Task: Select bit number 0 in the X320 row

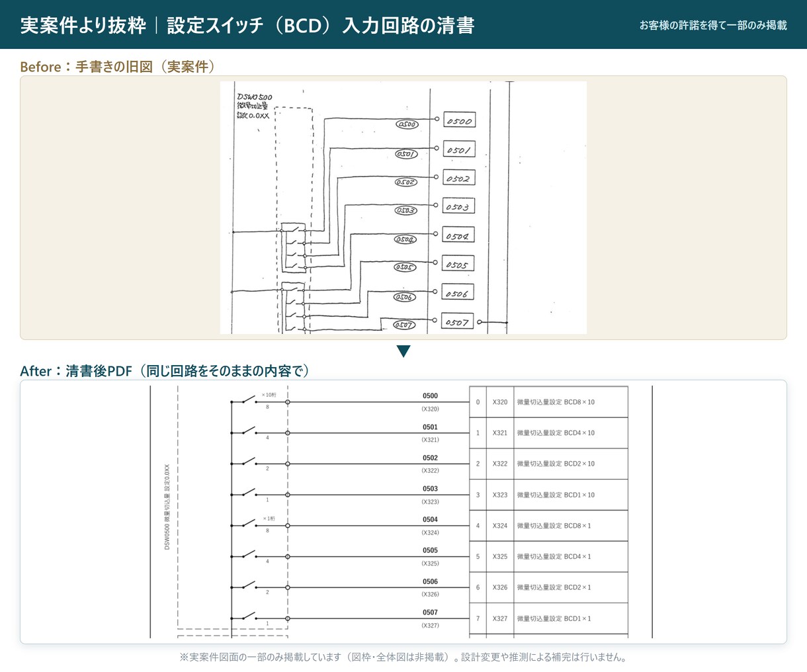Action: click(478, 402)
